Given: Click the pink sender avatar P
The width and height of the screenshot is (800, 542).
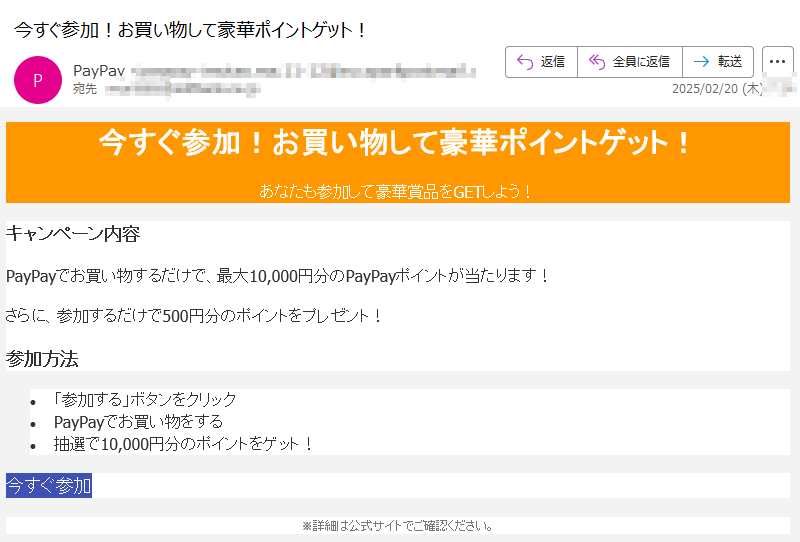Looking at the screenshot, I should (x=38, y=80).
